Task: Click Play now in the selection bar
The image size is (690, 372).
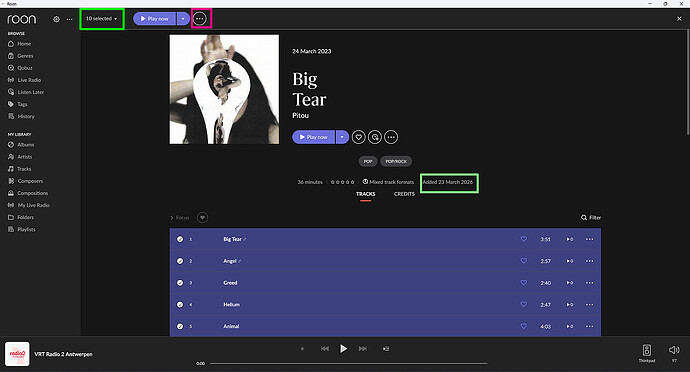Action: [x=154, y=18]
